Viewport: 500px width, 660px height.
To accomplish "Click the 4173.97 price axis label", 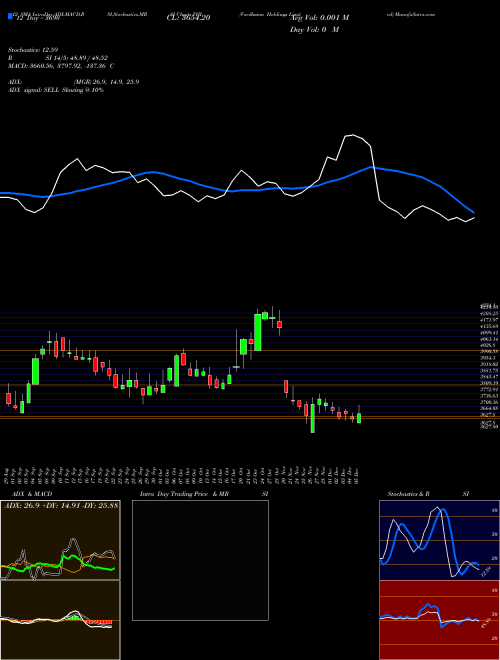I will pos(489,320).
